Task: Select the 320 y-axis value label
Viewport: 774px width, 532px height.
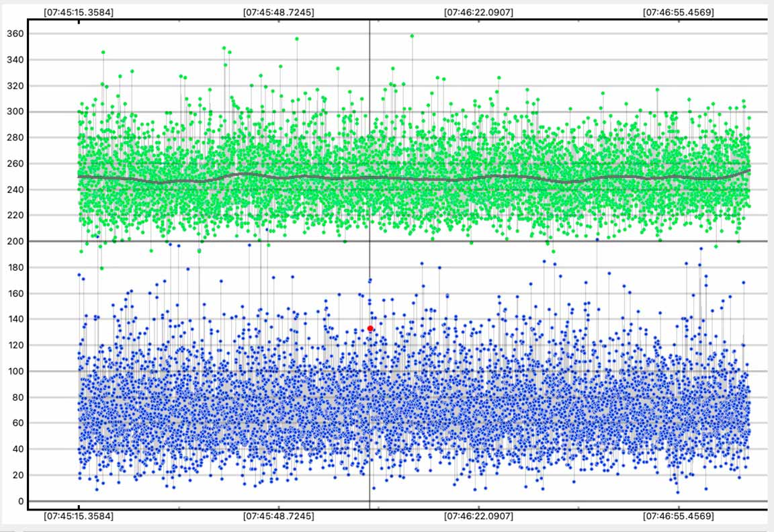Action: 15,86
